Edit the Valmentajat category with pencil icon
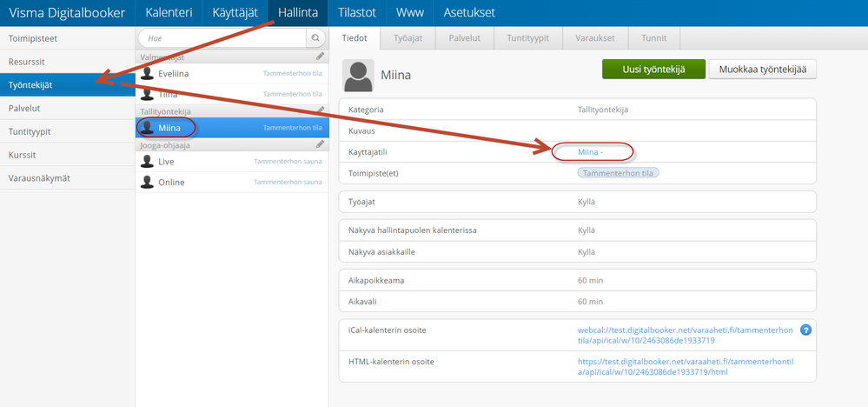Image resolution: width=868 pixels, height=407 pixels. (x=320, y=56)
